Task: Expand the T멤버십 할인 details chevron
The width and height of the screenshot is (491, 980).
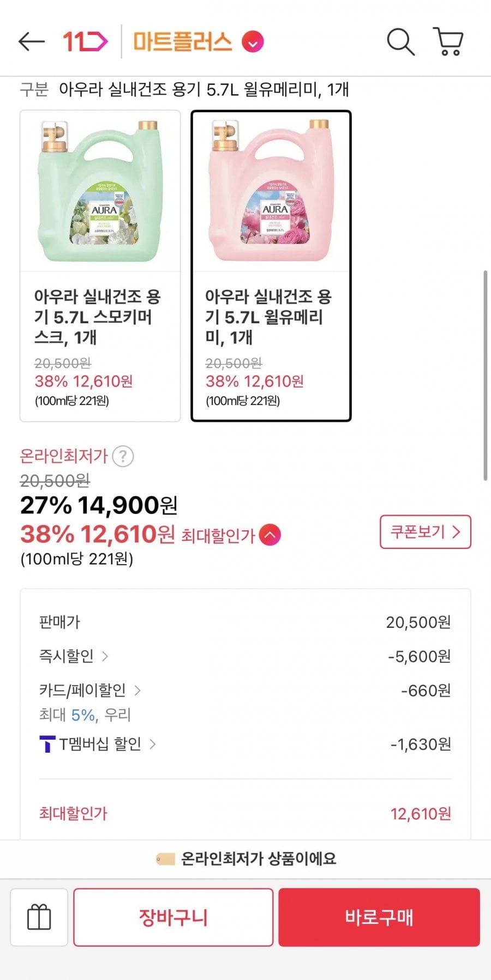Action: tap(153, 744)
